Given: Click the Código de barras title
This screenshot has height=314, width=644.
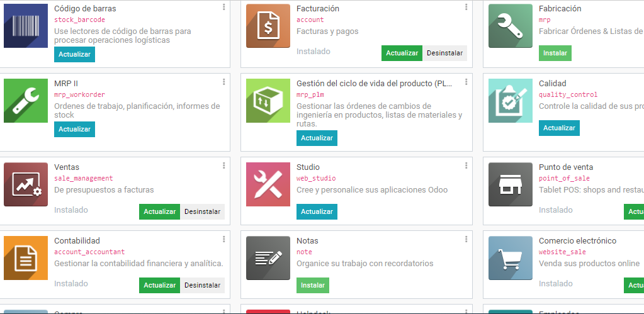Looking at the screenshot, I should (x=85, y=9).
